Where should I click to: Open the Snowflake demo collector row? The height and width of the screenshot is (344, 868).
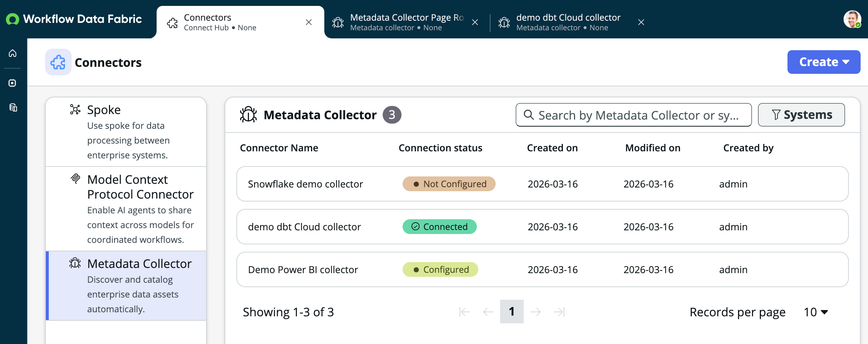coord(542,184)
